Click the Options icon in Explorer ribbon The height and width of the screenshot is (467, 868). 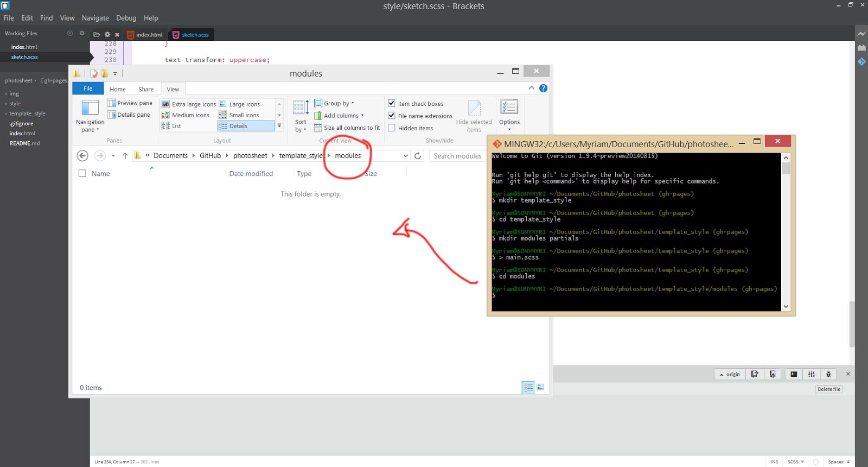509,106
